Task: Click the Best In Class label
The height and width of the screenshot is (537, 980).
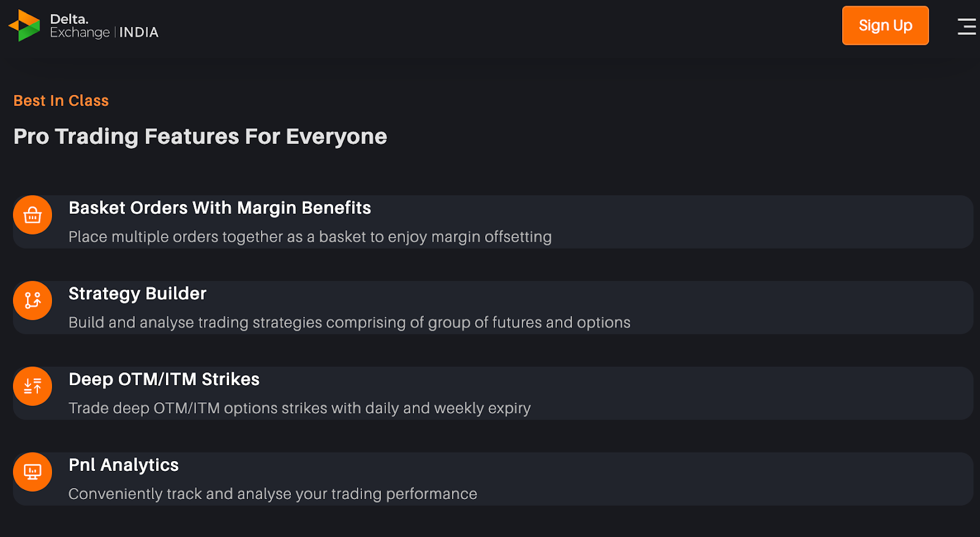Action: (61, 101)
